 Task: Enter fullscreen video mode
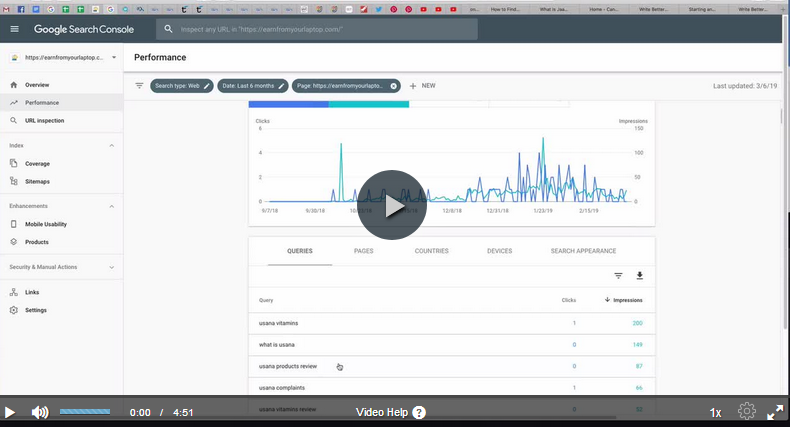(775, 412)
